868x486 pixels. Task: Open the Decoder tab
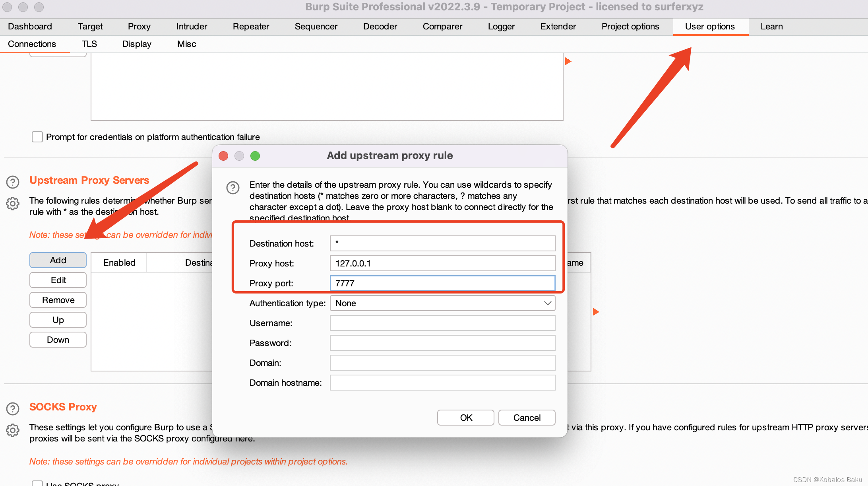tap(380, 27)
